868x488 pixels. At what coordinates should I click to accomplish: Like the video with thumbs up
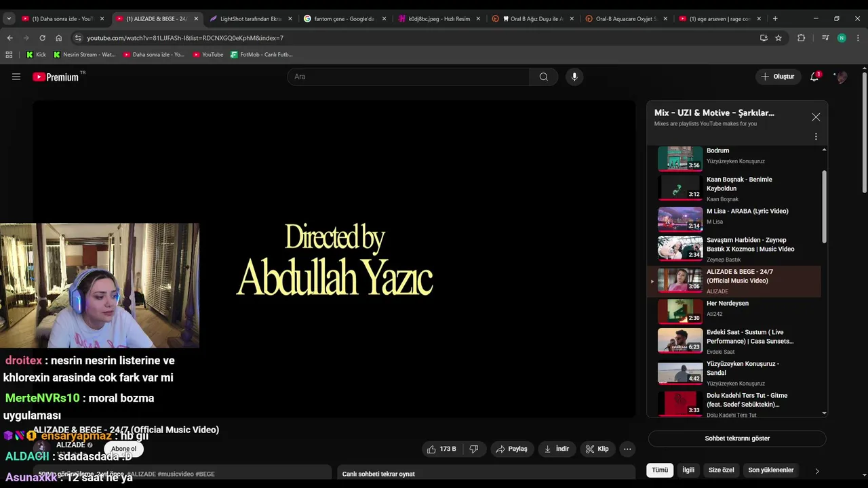coord(441,449)
